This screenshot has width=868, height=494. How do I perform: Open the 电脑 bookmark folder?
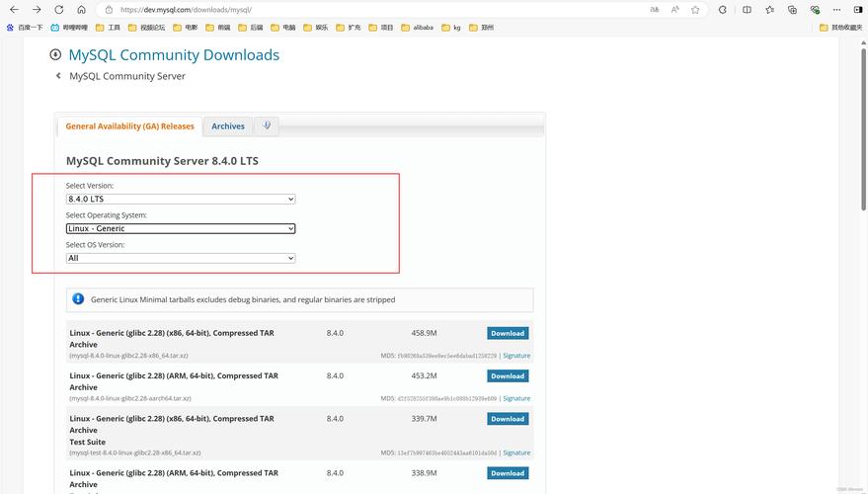pos(283,27)
